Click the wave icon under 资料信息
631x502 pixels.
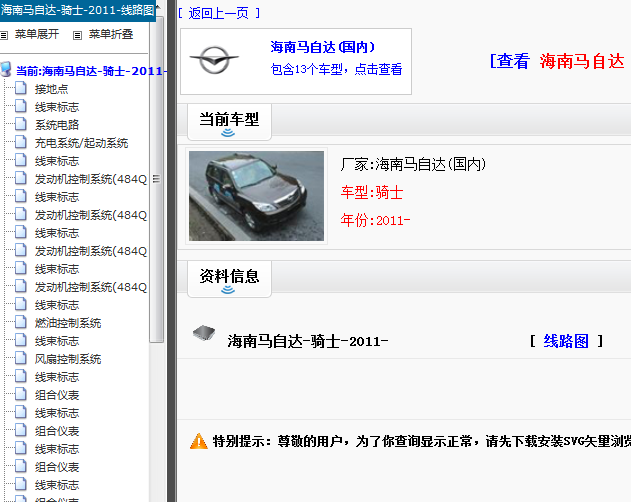coord(228,290)
